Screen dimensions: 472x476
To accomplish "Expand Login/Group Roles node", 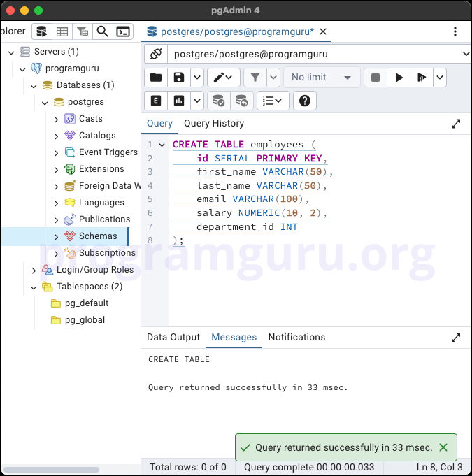I will pyautogui.click(x=34, y=271).
